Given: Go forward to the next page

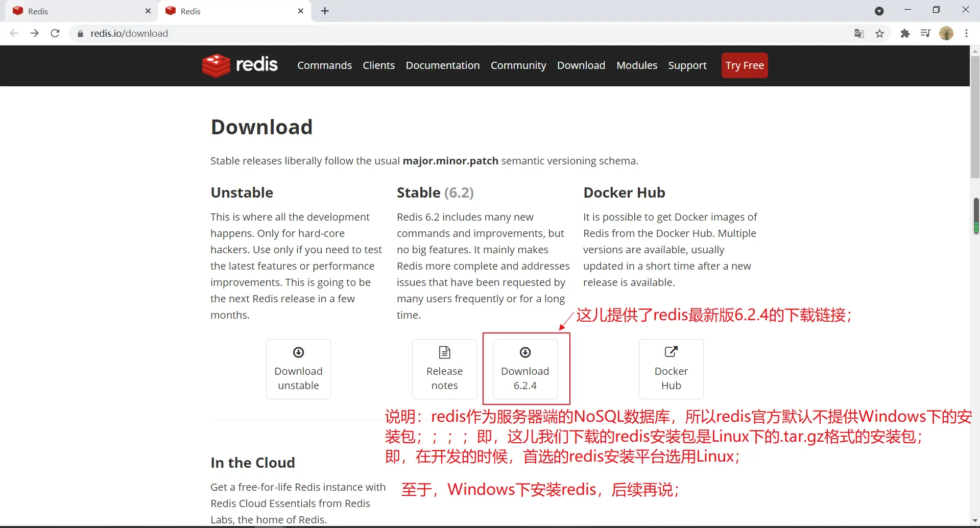Looking at the screenshot, I should pos(34,33).
